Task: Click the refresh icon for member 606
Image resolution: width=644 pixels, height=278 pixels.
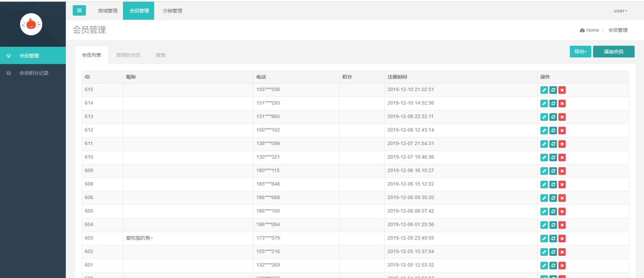Action: point(553,198)
